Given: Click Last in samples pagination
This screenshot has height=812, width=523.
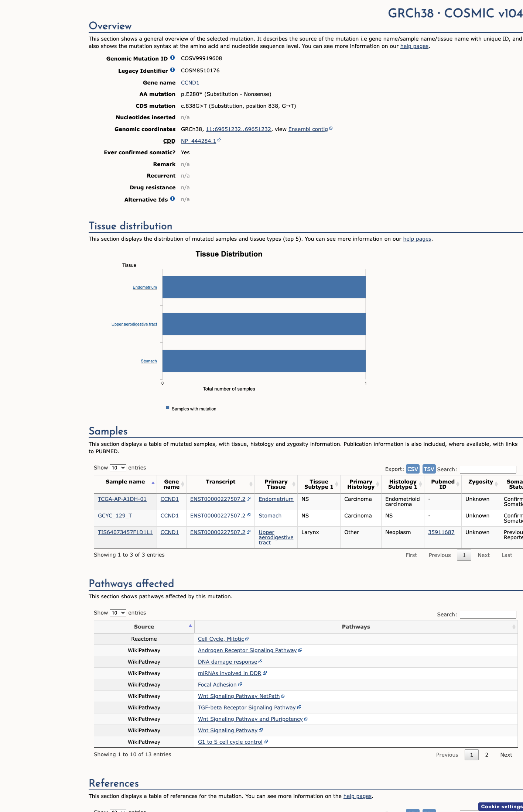Looking at the screenshot, I should (x=507, y=555).
